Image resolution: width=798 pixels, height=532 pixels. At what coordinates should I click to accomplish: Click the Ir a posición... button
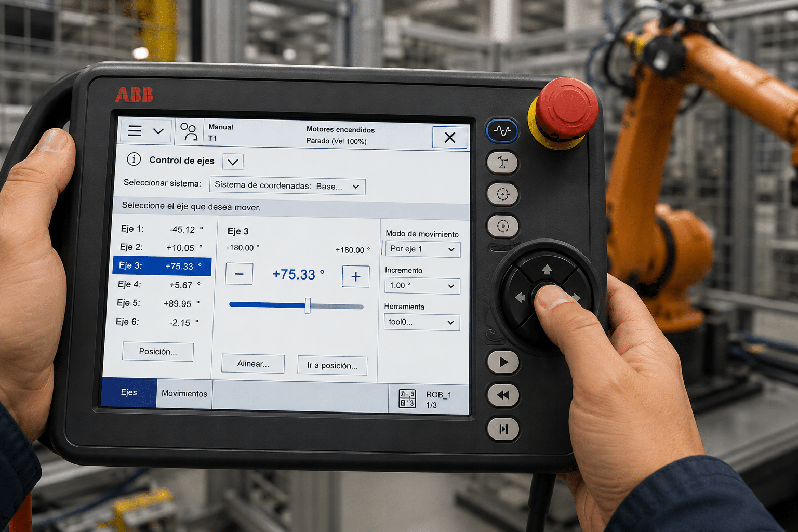point(332,365)
